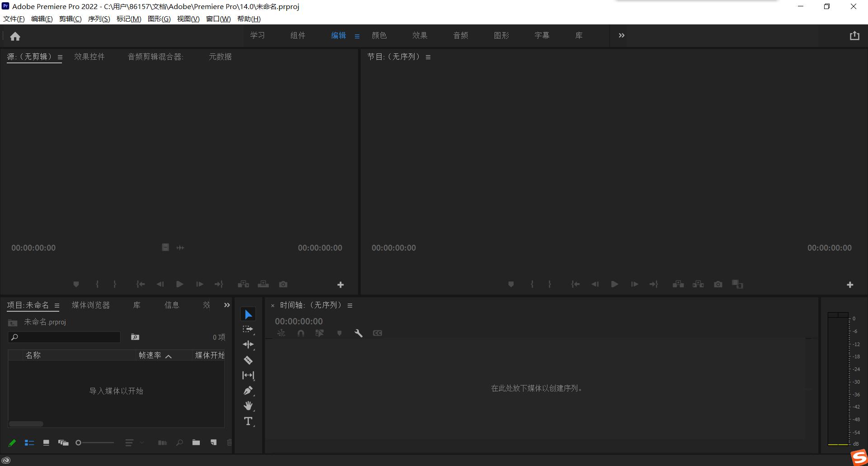This screenshot has width=868, height=466.
Task: Click the New Bin folder icon in Project panel
Action: [196, 442]
